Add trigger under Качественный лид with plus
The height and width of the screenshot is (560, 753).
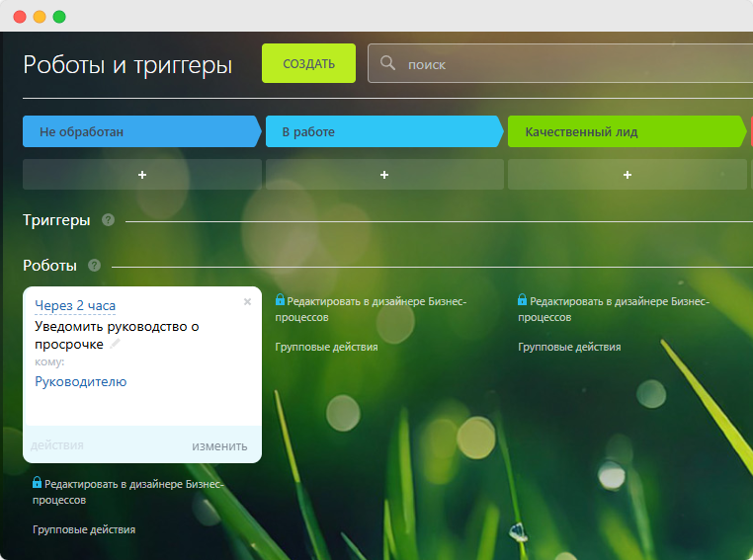tap(627, 175)
